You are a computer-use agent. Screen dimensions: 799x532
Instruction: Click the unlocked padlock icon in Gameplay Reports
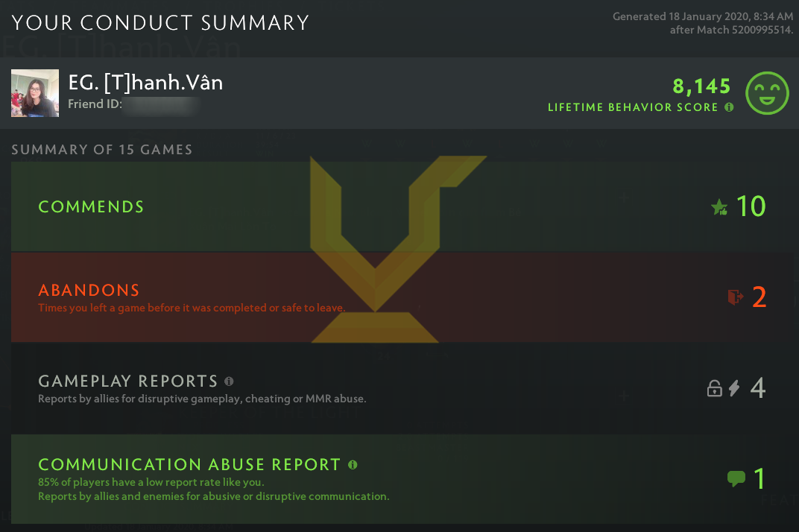click(x=715, y=388)
